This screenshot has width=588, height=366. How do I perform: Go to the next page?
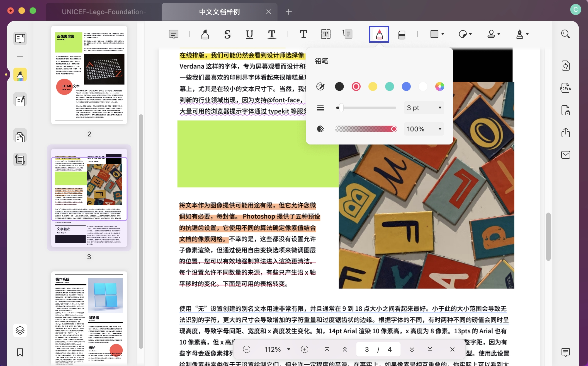point(412,349)
